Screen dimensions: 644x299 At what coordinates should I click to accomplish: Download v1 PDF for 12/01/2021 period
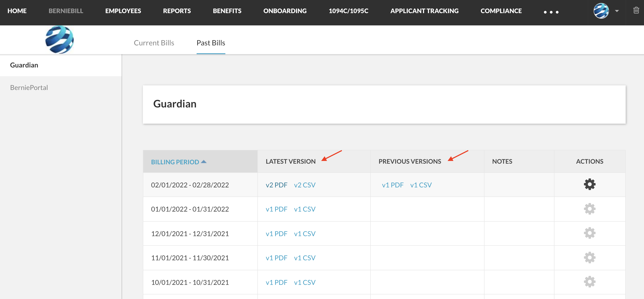(277, 233)
